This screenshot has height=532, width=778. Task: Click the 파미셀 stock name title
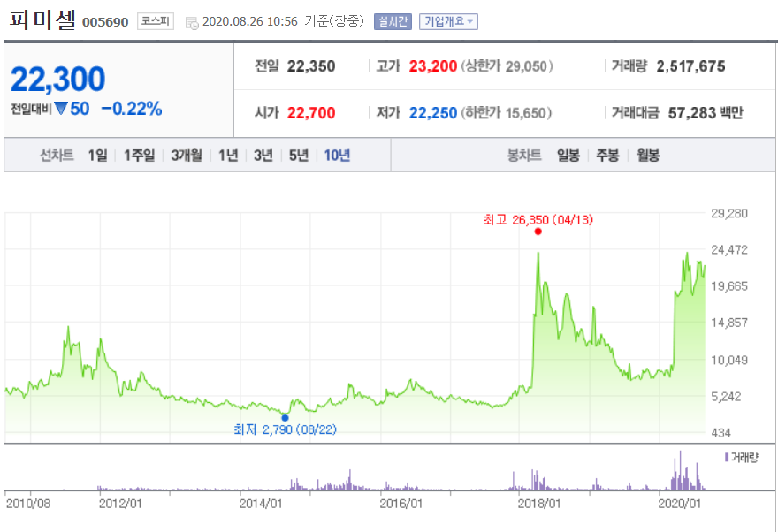pos(42,19)
